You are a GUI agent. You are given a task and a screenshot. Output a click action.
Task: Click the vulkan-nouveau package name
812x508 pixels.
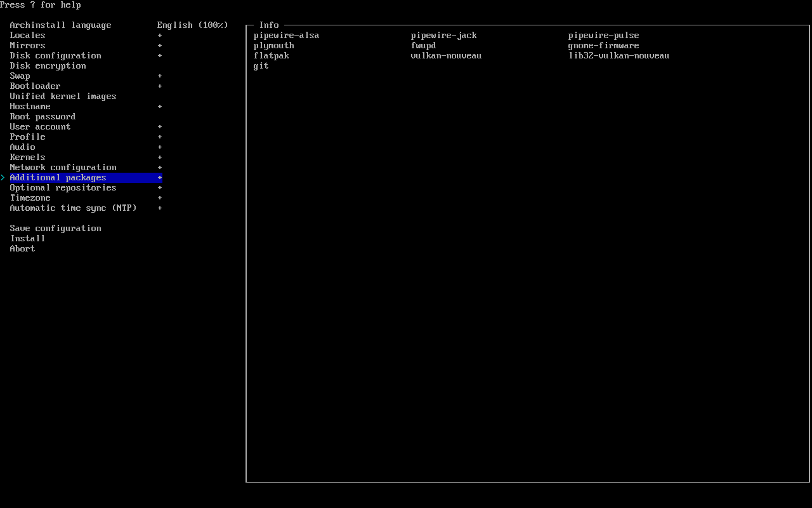tap(446, 56)
